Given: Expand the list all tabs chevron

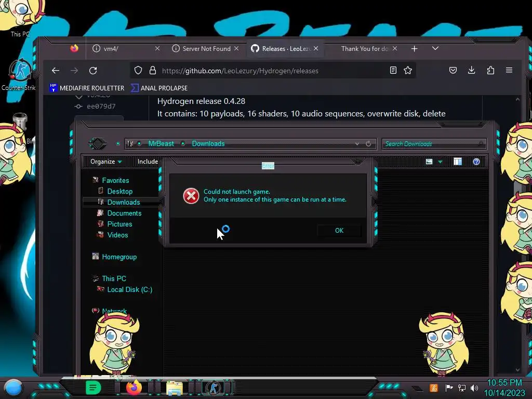Looking at the screenshot, I should 435,48.
